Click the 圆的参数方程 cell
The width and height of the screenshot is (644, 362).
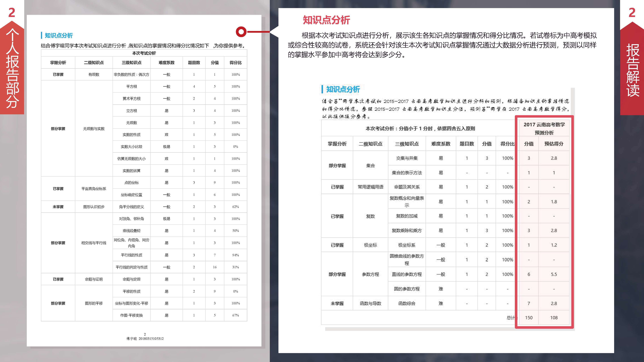click(x=407, y=289)
